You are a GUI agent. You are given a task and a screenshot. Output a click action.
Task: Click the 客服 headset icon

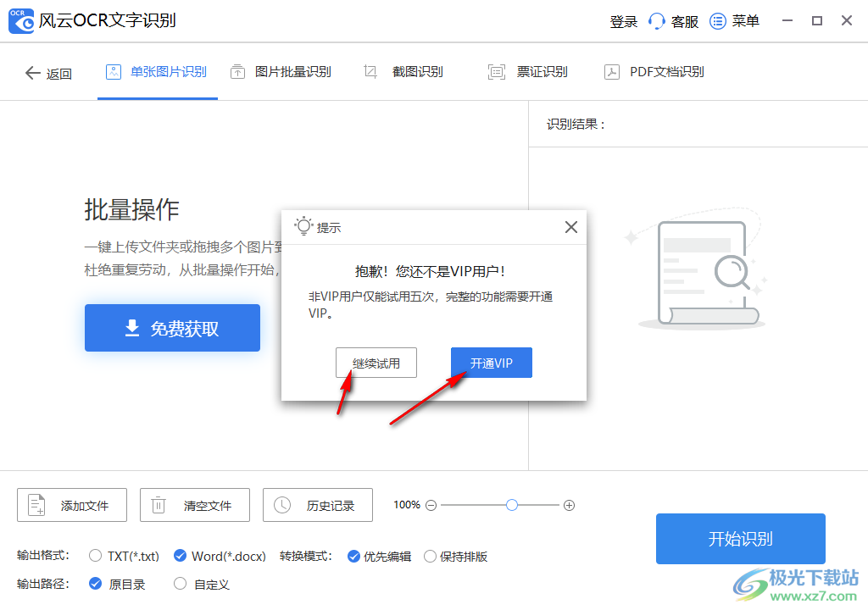point(656,21)
